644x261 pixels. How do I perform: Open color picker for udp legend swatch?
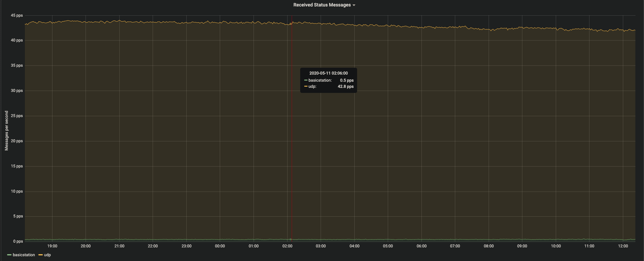[41, 255]
